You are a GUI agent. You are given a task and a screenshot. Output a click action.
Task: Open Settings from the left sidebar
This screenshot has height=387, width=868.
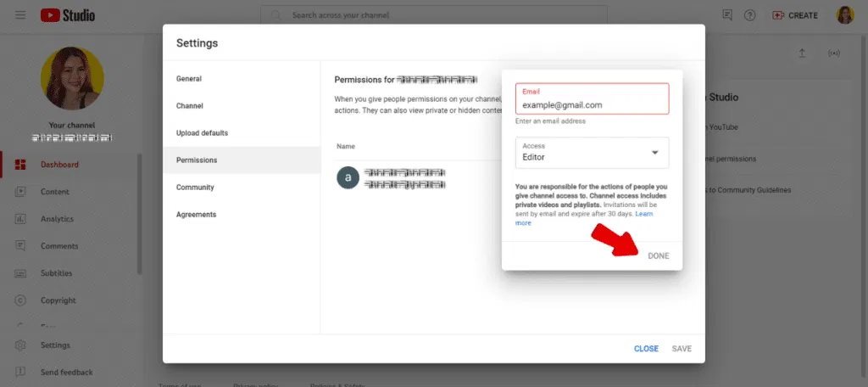click(x=55, y=345)
